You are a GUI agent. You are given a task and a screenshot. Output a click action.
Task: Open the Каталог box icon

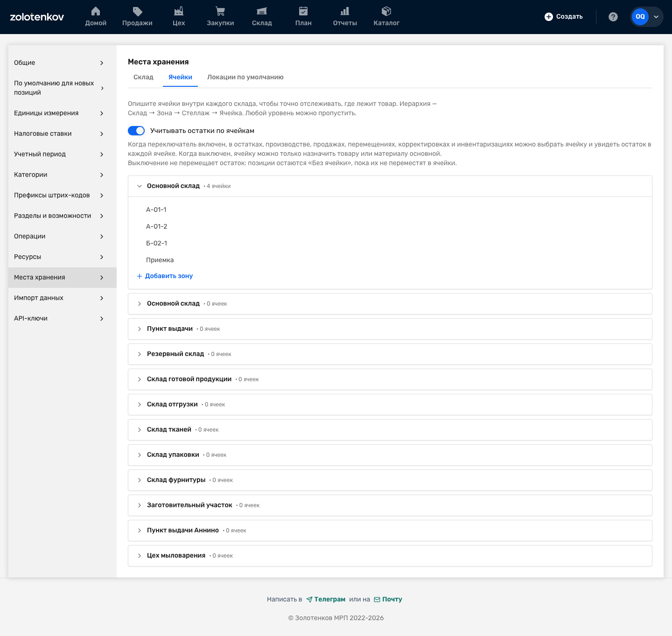[x=386, y=11]
